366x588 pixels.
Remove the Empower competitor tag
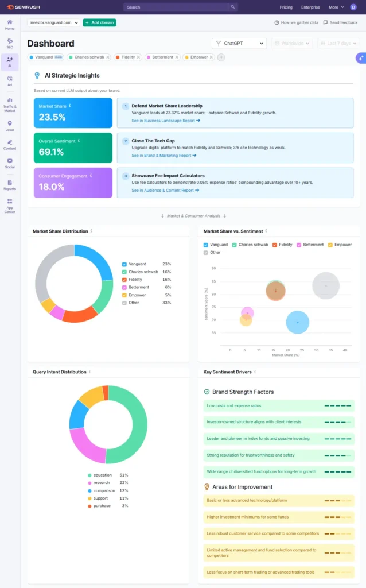[211, 57]
